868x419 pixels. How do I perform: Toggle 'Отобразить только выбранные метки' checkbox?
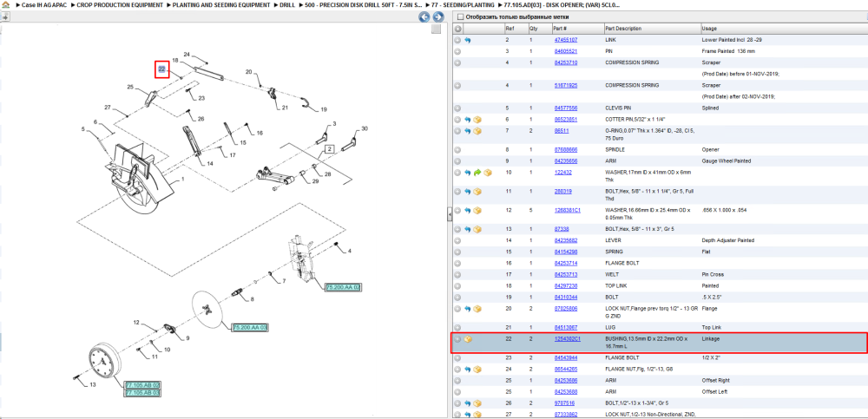(459, 17)
